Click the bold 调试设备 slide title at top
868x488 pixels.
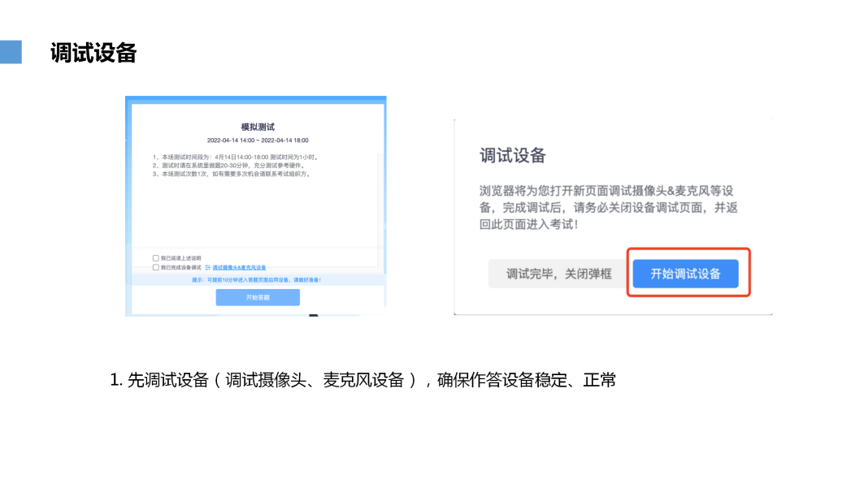coord(93,53)
